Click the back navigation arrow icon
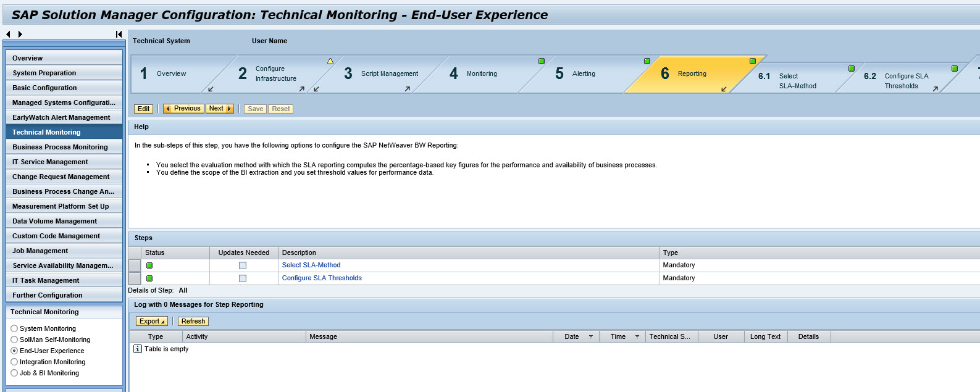 (8, 35)
